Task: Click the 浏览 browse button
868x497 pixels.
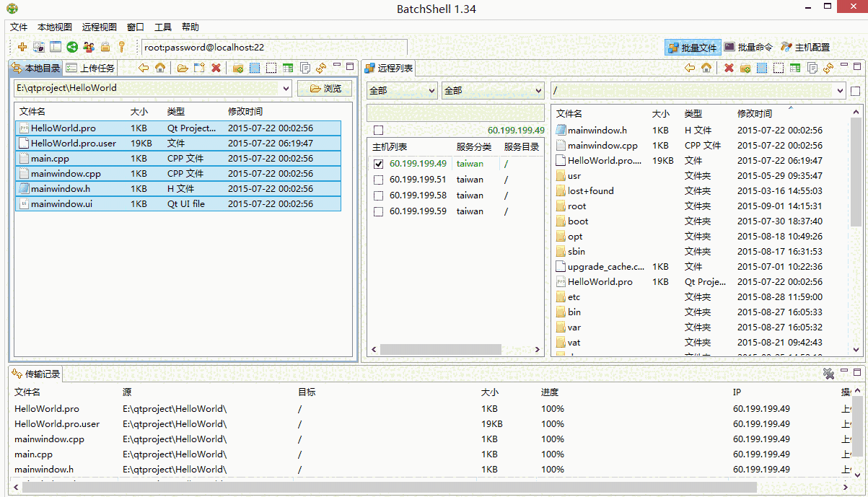Action: click(325, 89)
